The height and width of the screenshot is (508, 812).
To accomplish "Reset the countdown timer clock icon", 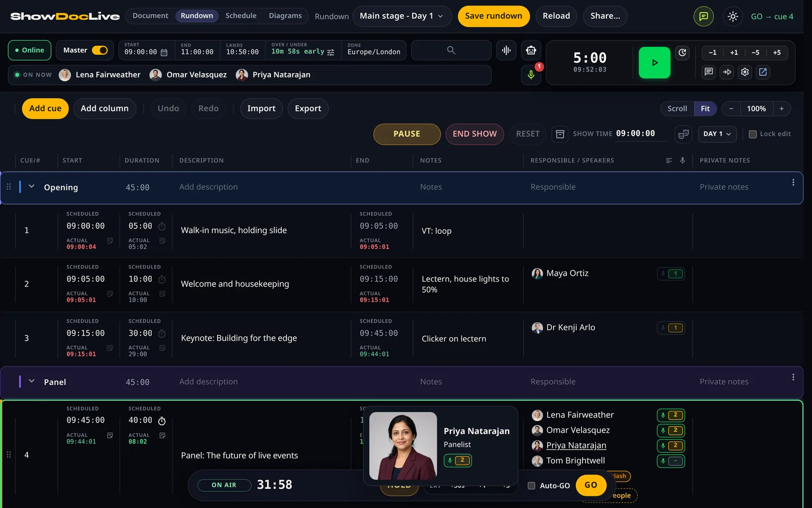I will (683, 52).
